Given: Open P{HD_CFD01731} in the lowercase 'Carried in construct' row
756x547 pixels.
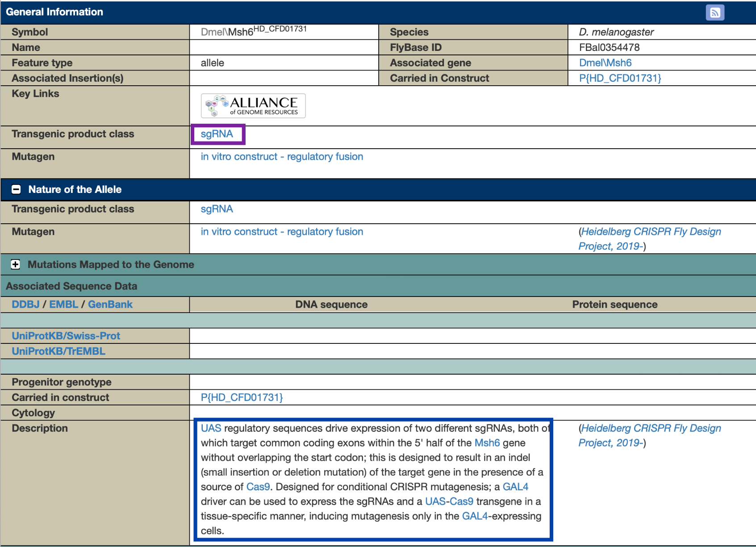Looking at the screenshot, I should click(242, 397).
